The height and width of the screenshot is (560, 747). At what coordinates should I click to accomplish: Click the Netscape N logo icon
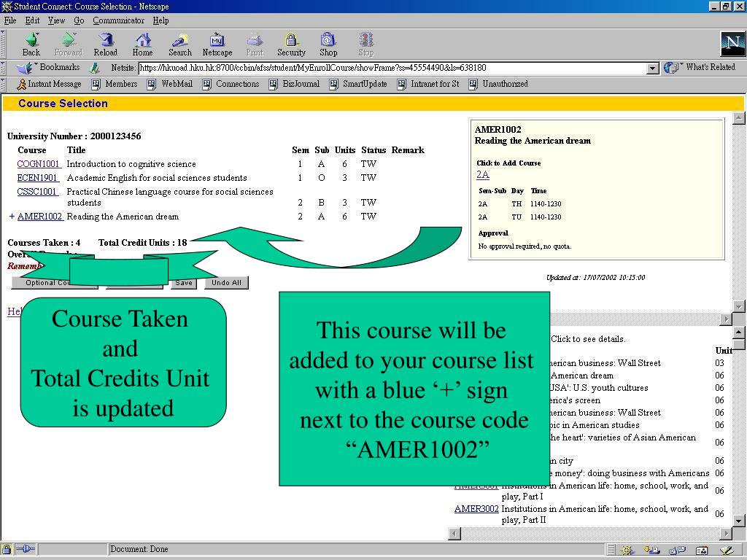(732, 44)
